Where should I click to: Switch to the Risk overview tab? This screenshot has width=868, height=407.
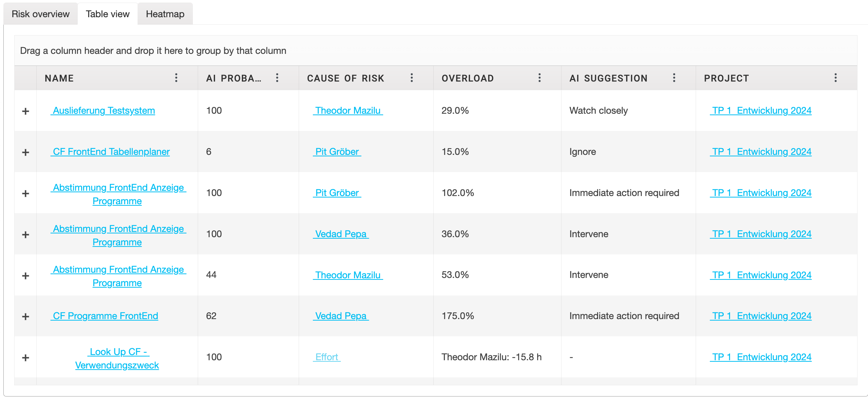40,14
